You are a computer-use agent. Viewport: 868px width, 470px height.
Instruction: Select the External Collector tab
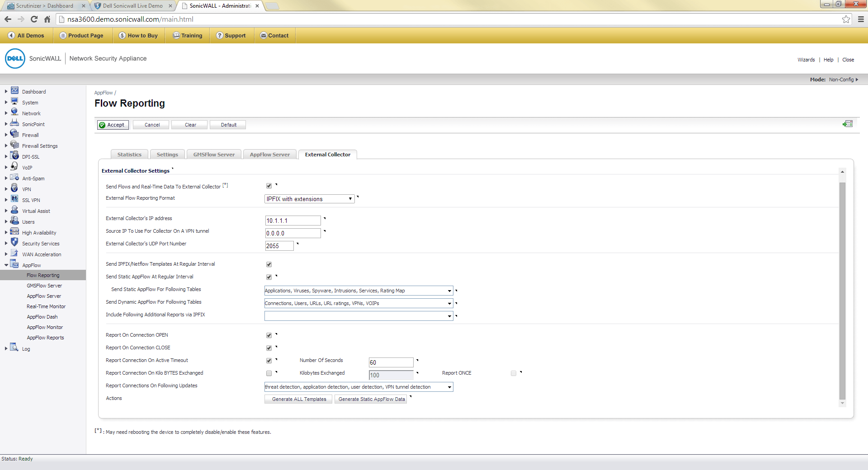pyautogui.click(x=328, y=155)
